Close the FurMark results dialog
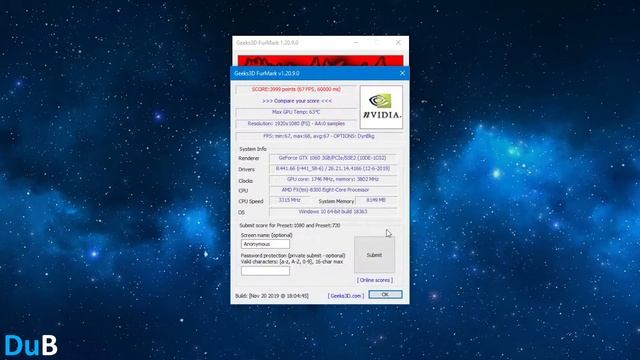Screen dimensions: 640x360 pyautogui.click(x=402, y=73)
